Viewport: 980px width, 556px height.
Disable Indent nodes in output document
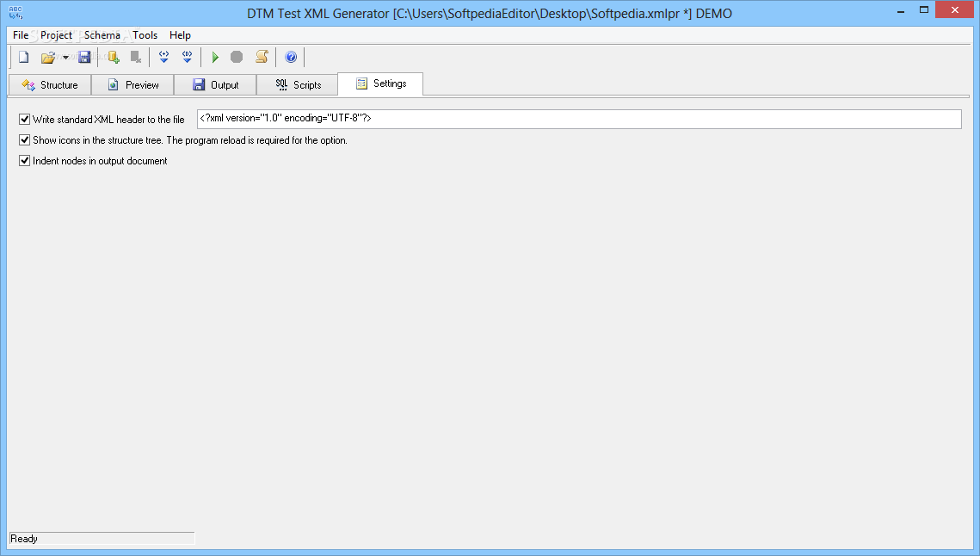[x=24, y=161]
